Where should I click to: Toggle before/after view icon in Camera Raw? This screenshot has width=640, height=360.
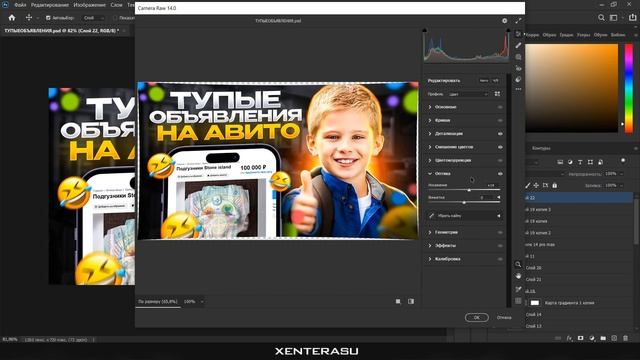(411, 301)
